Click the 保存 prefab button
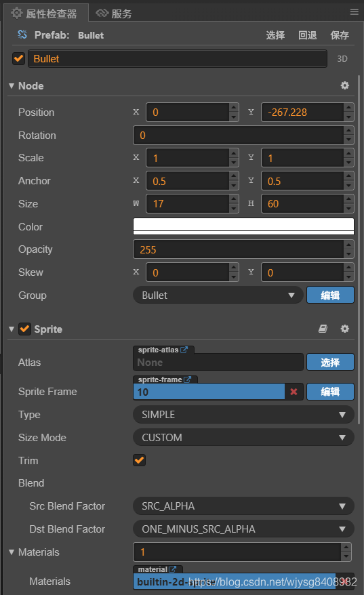This screenshot has width=364, height=595. click(x=340, y=35)
